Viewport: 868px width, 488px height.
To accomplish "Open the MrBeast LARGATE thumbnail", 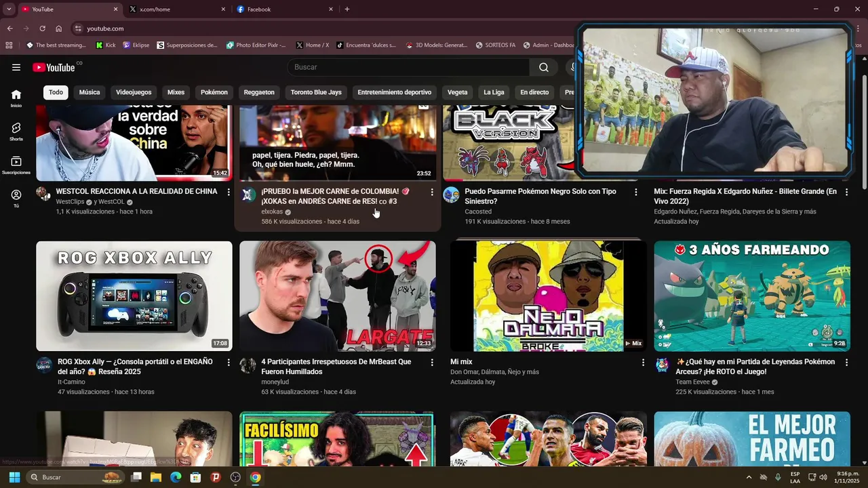I will coord(338,296).
